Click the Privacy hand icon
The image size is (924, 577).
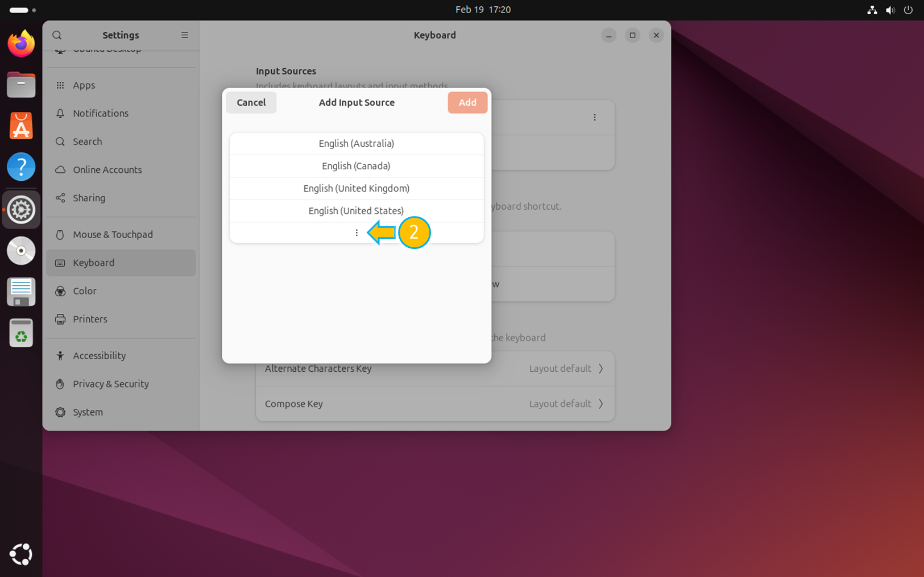60,384
